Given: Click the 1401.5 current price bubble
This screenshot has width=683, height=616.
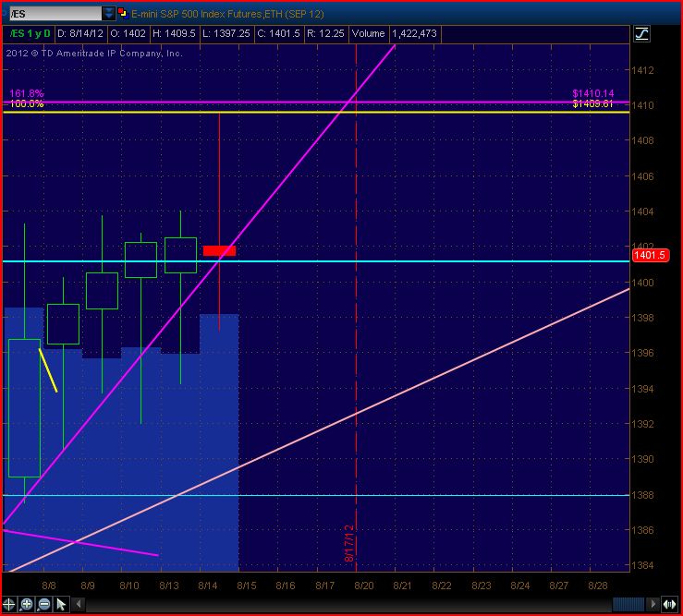Looking at the screenshot, I should (650, 255).
